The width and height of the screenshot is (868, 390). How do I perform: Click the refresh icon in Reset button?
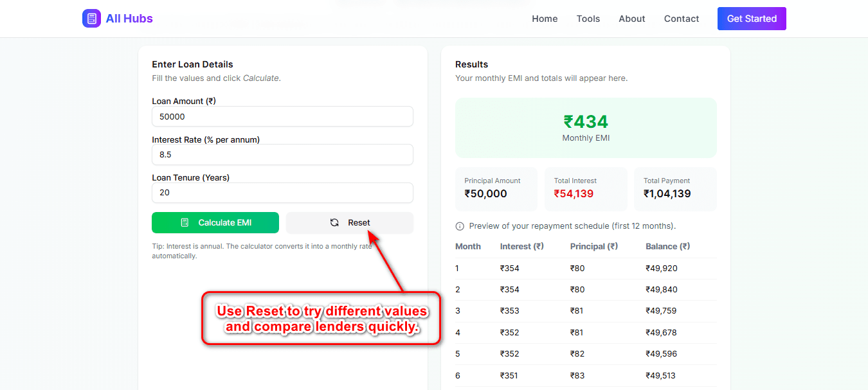coord(334,223)
